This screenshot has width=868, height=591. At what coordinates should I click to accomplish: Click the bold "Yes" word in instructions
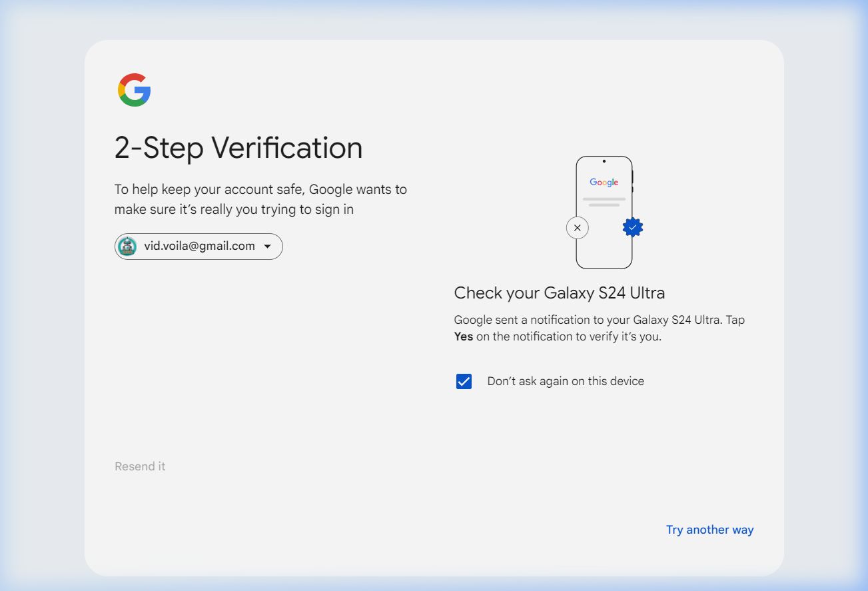tap(464, 336)
